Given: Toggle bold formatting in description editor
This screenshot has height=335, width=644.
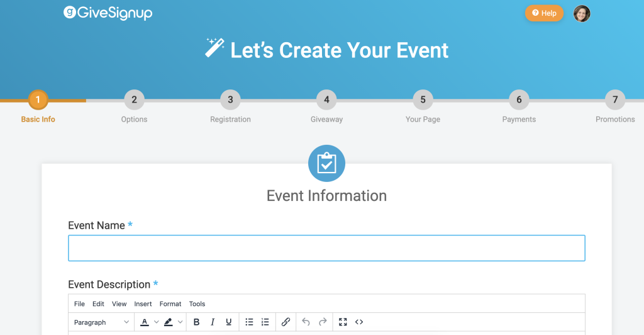Looking at the screenshot, I should (x=196, y=322).
